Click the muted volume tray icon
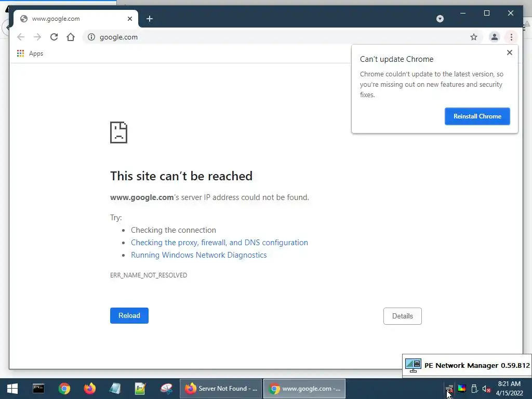 point(486,389)
